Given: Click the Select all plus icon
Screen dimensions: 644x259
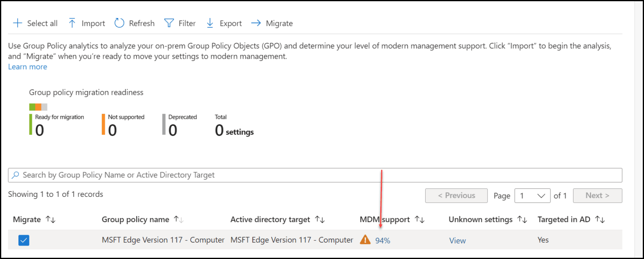Looking at the screenshot, I should point(17,23).
